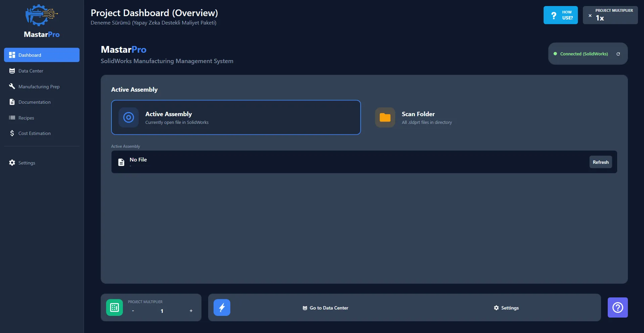The width and height of the screenshot is (644, 333).
Task: Click the green calculator multiplier icon
Action: tap(114, 307)
